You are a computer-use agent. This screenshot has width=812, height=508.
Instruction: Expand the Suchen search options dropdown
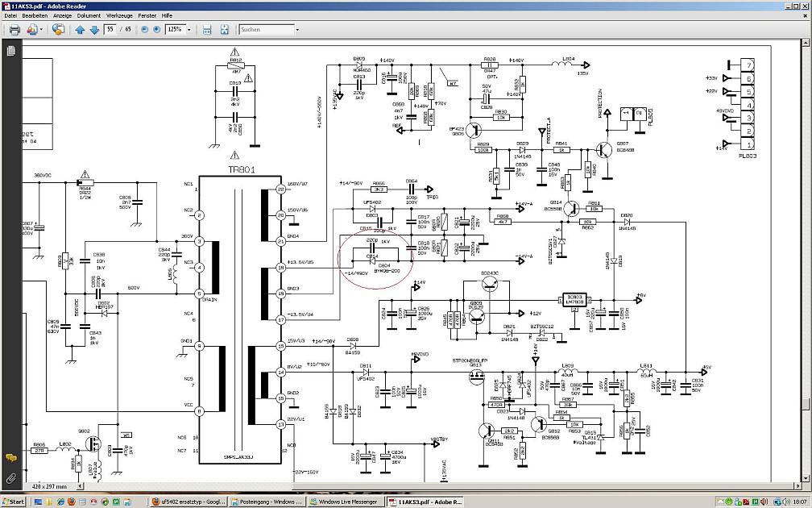296,30
